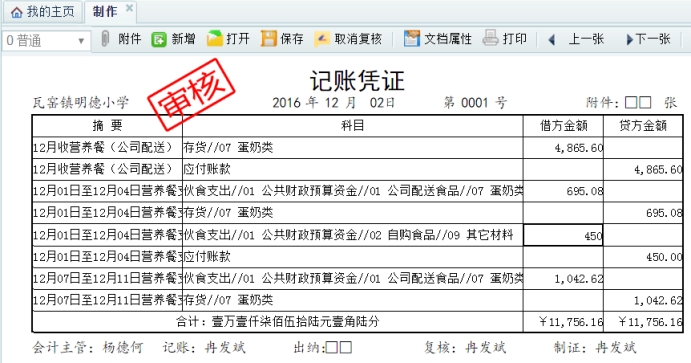
Task: Click the voucher date 2016 年 12 月 02日
Action: tap(333, 103)
